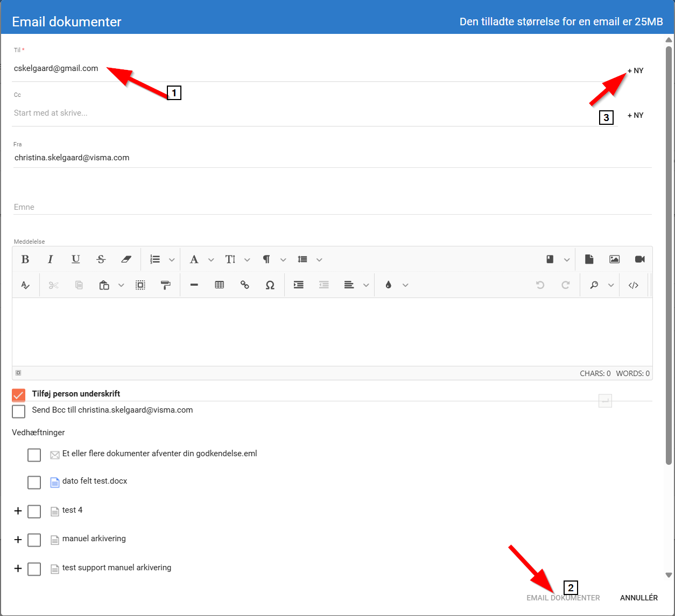Open the paragraph format dropdown arrow
The image size is (675, 616).
tap(283, 260)
